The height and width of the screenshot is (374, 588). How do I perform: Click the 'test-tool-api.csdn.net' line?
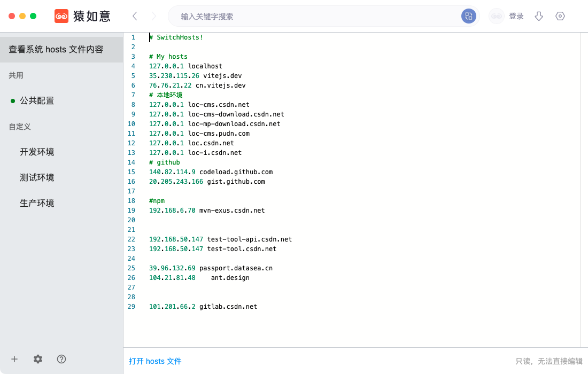(250, 239)
